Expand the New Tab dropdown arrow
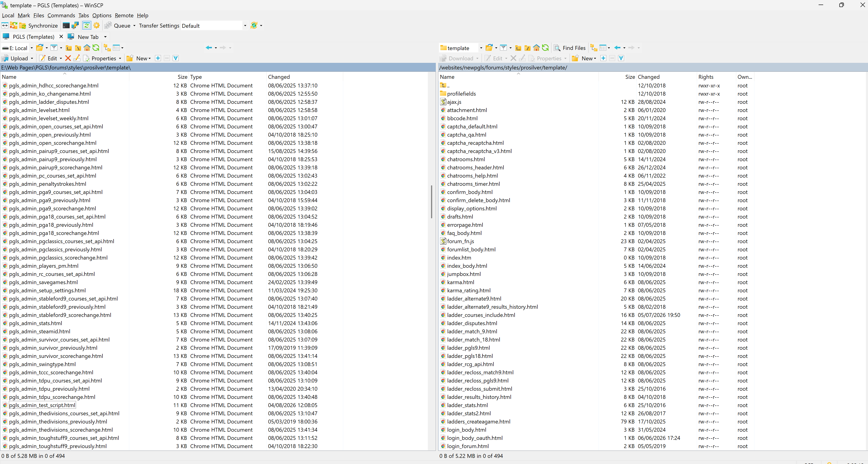The image size is (868, 464). tap(105, 37)
